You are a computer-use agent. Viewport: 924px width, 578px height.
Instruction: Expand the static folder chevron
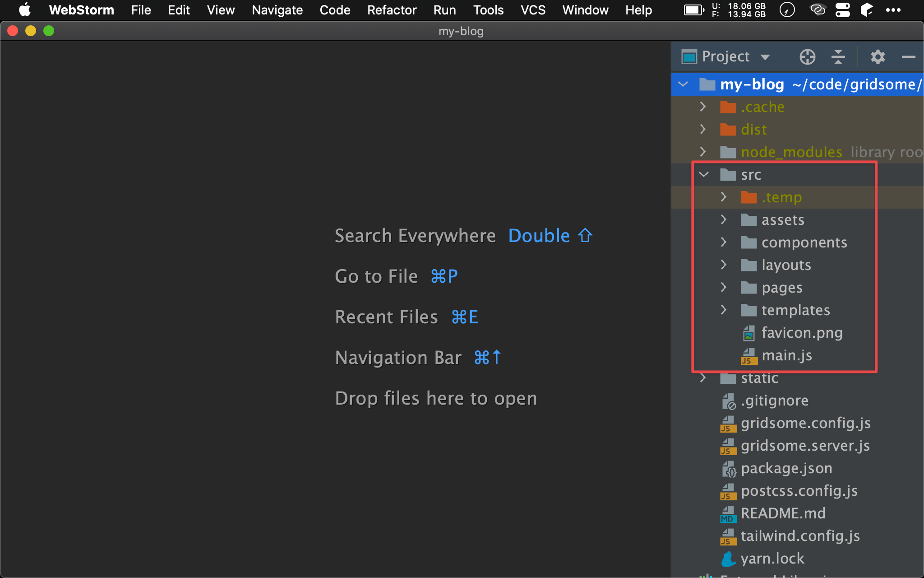[702, 378]
